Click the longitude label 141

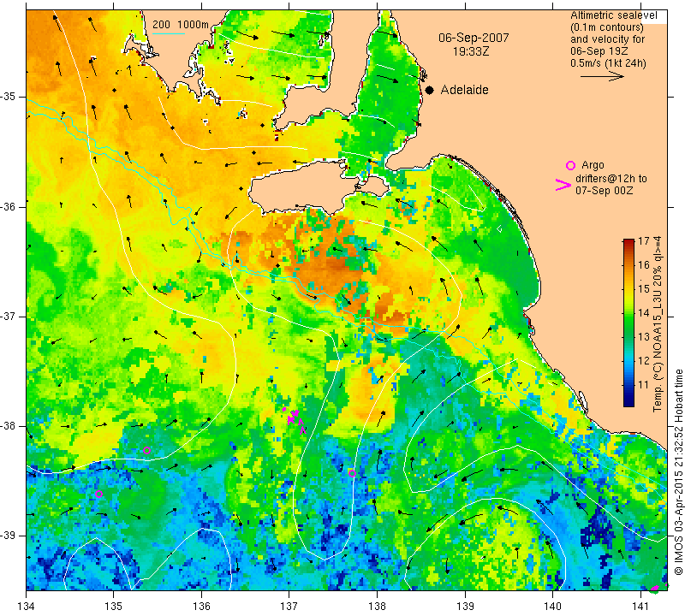[x=640, y=607]
